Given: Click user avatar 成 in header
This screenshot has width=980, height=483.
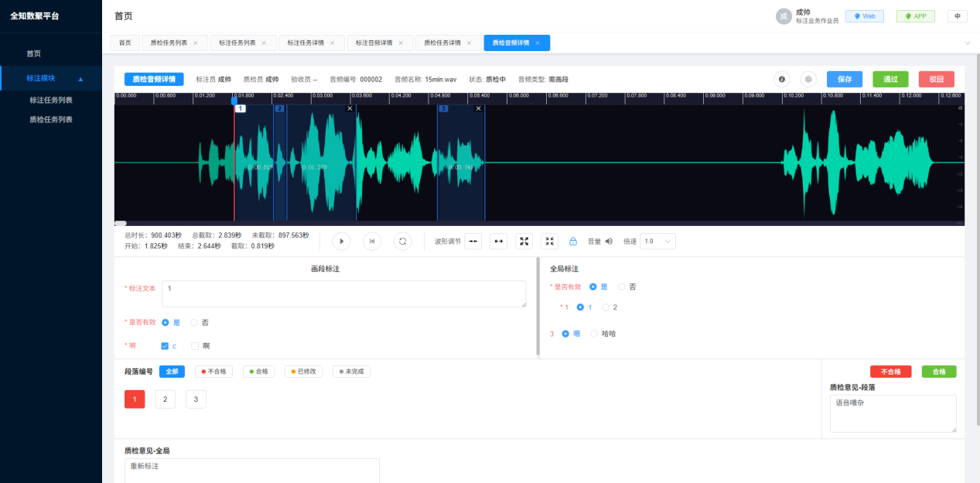Looking at the screenshot, I should click(784, 16).
